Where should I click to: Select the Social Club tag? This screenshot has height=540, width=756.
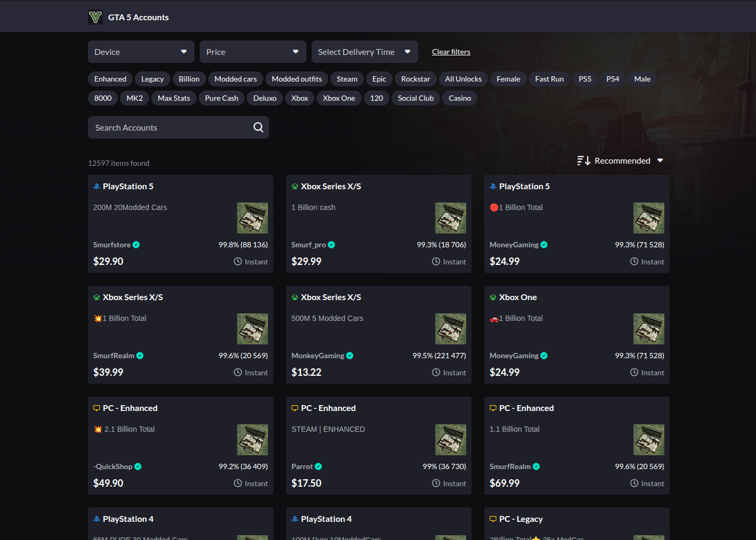(416, 98)
